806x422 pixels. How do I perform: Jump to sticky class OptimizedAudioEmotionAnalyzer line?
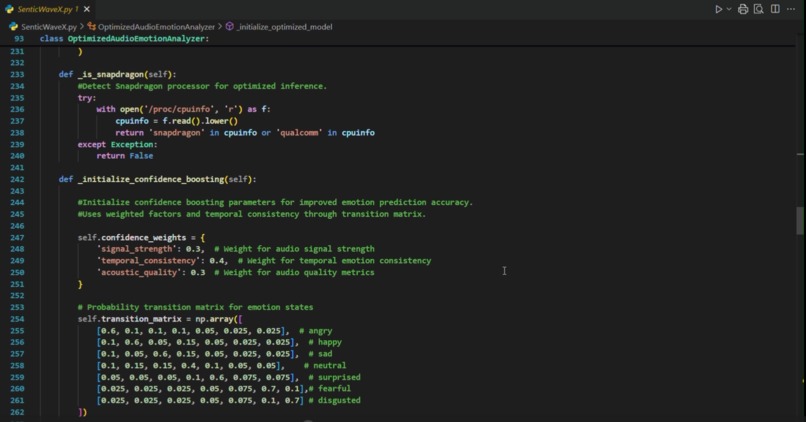(124, 39)
